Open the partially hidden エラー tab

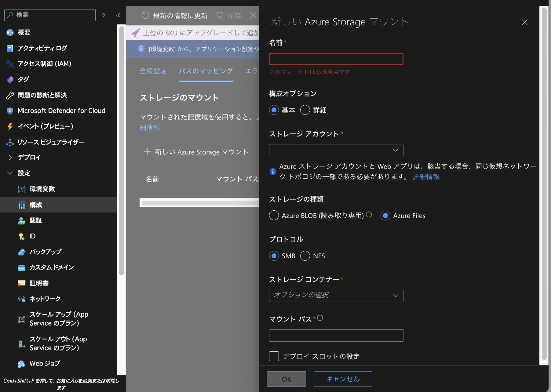(x=252, y=71)
